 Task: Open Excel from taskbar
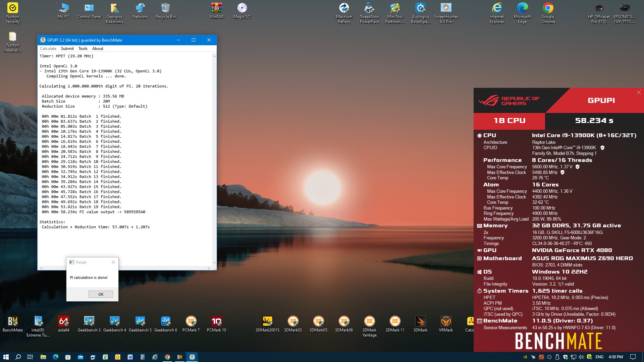[105, 357]
